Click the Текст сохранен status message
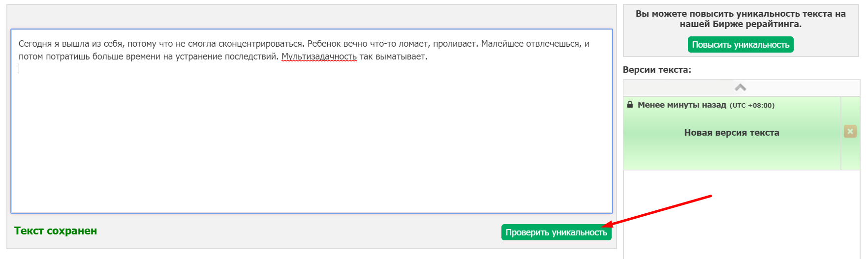Screen dimensions: 868x259 tap(56, 231)
